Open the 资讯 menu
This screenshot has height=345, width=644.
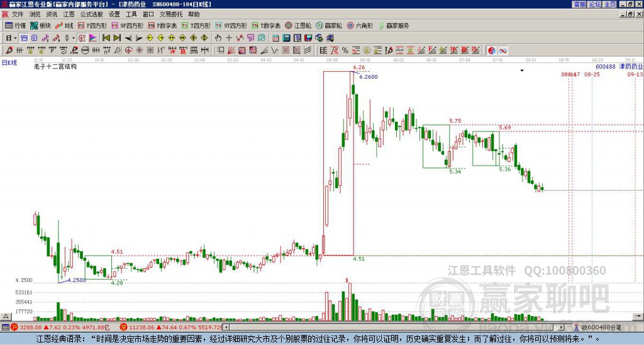[x=52, y=14]
